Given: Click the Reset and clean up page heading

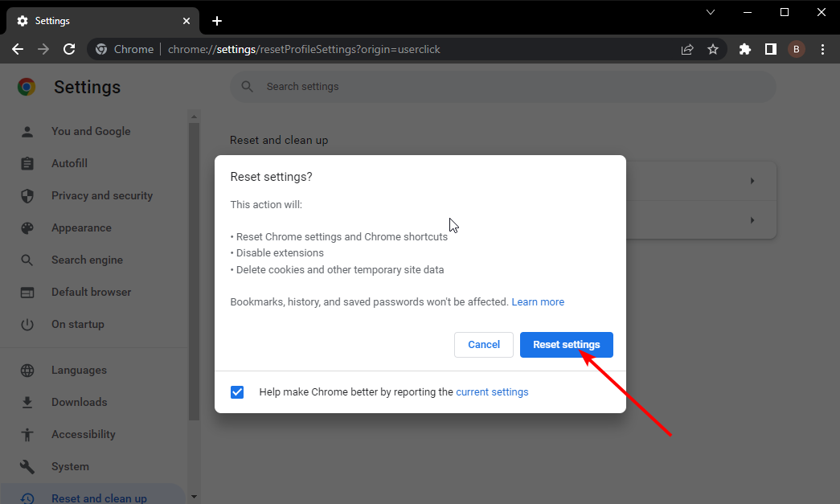Looking at the screenshot, I should [279, 140].
